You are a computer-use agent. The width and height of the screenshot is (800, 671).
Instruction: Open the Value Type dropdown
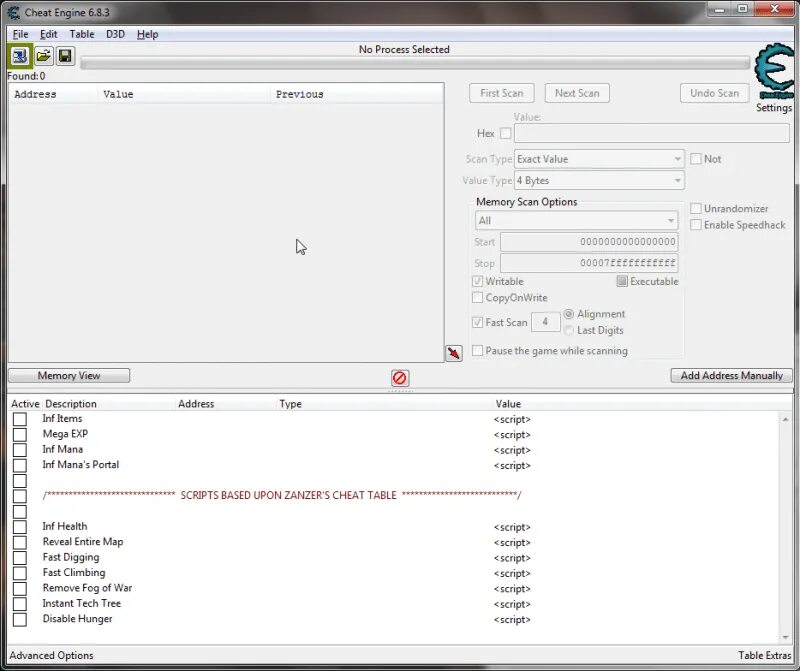[599, 181]
